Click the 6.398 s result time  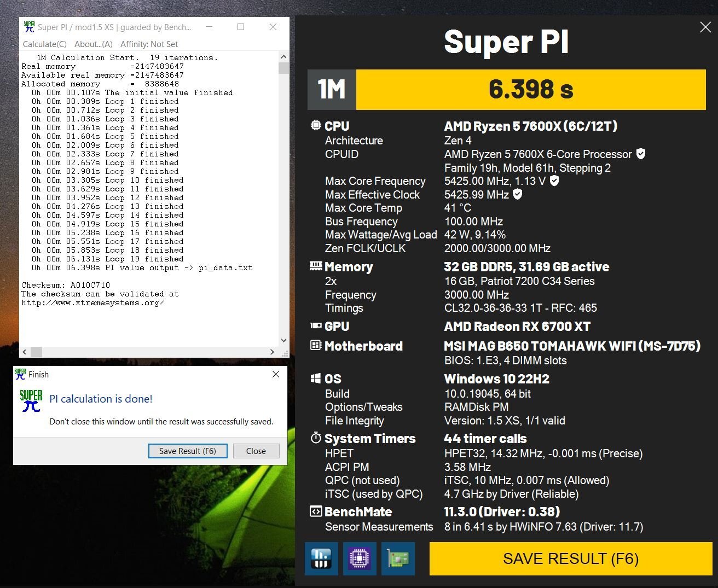531,89
